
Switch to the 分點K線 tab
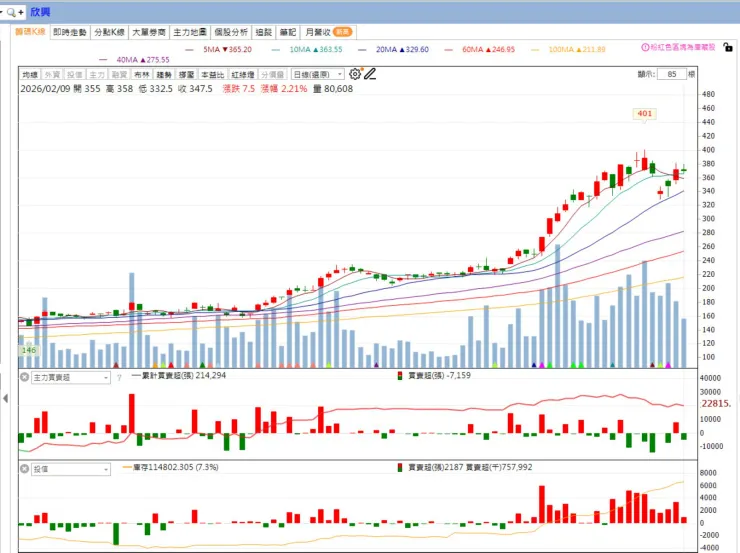click(109, 32)
